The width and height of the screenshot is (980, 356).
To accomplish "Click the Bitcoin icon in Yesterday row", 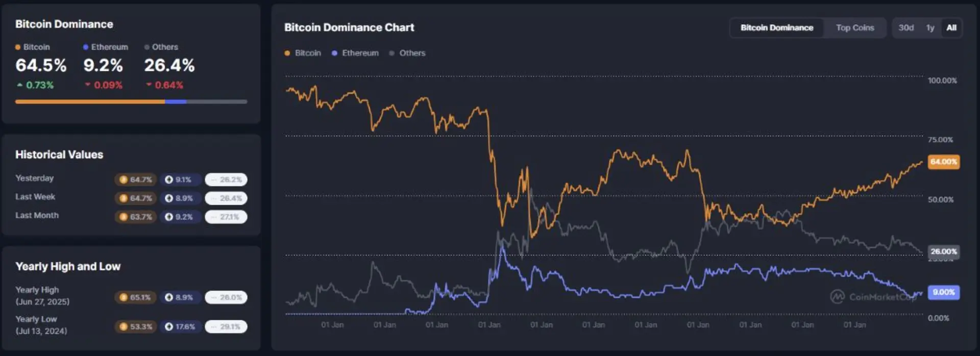I will [123, 180].
